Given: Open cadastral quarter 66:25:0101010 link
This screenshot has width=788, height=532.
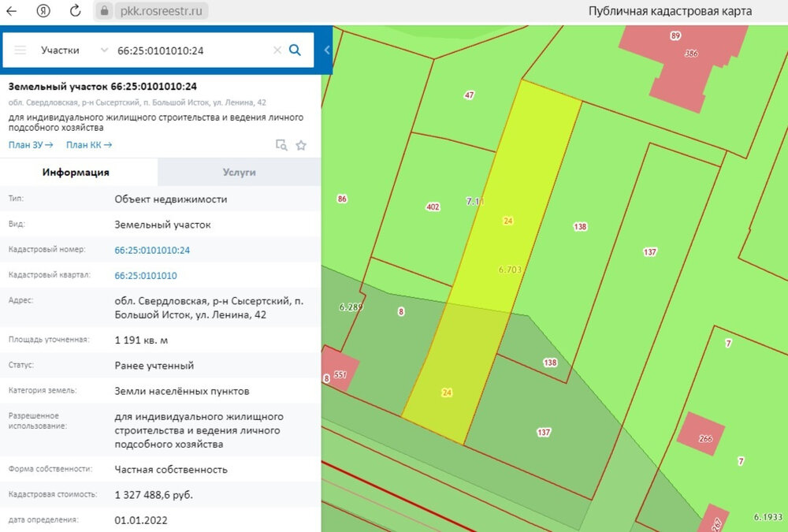Looking at the screenshot, I should click(146, 276).
